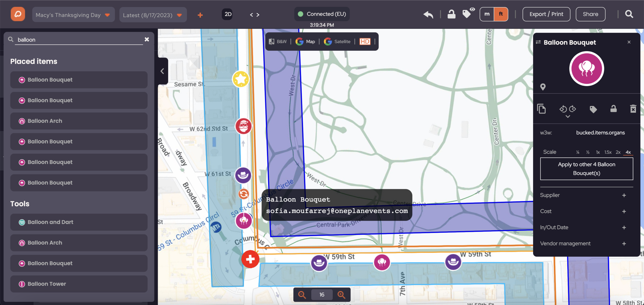Switch units to feet
644x305 pixels.
pos(501,14)
